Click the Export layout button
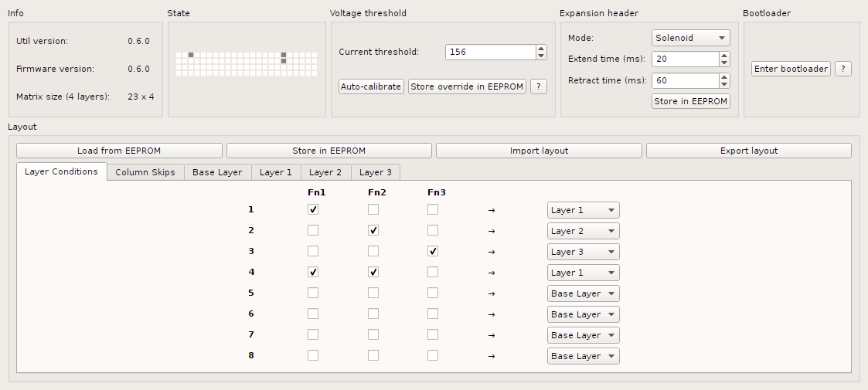Viewport: 868px width, 390px height. (x=748, y=151)
